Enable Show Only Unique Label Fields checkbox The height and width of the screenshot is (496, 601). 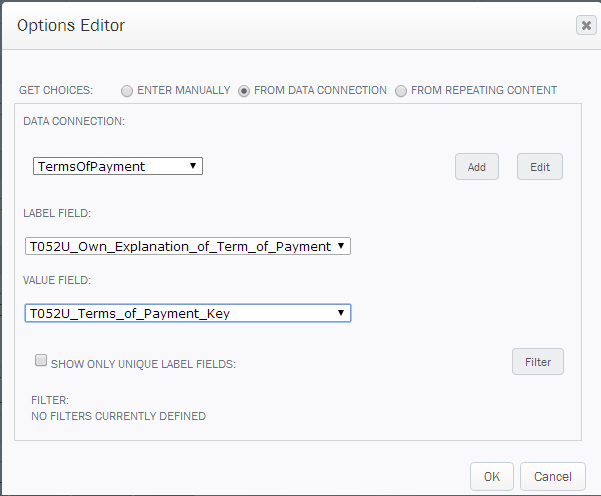coord(41,360)
